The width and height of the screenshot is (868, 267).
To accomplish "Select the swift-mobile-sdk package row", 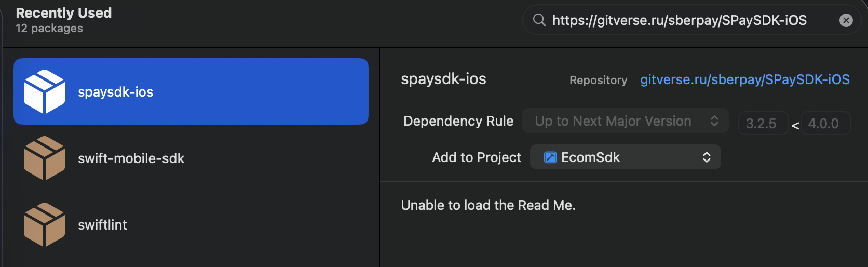I will pos(191,158).
